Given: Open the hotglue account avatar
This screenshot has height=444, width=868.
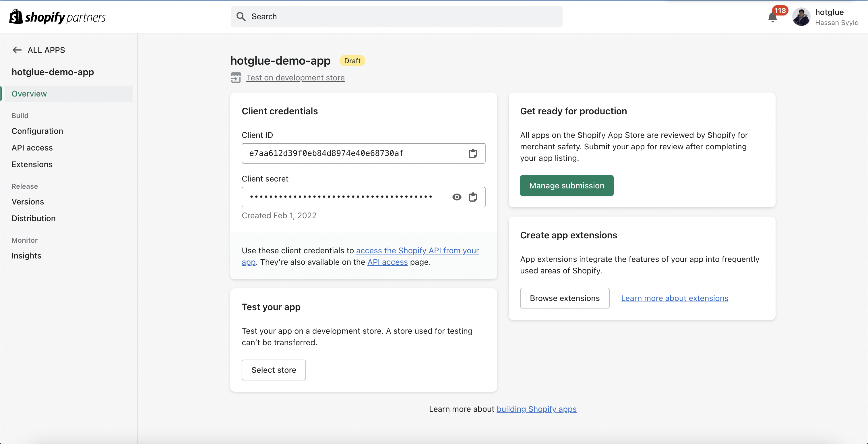Looking at the screenshot, I should coord(801,17).
